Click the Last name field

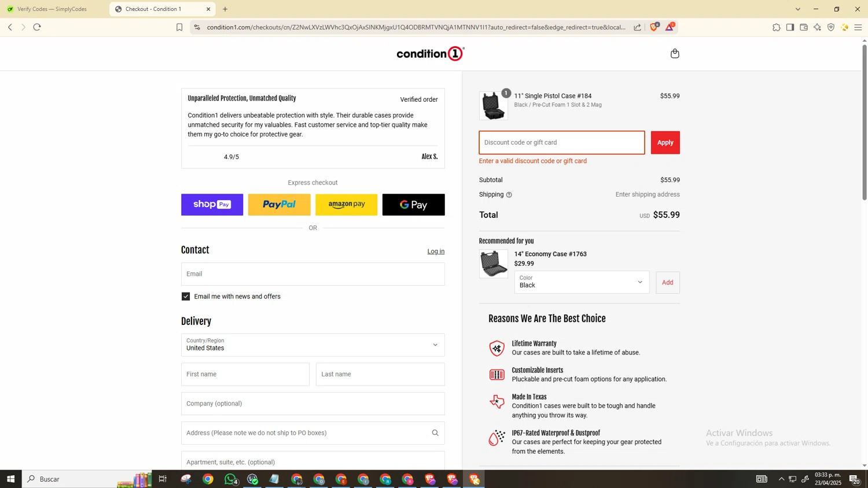click(380, 374)
